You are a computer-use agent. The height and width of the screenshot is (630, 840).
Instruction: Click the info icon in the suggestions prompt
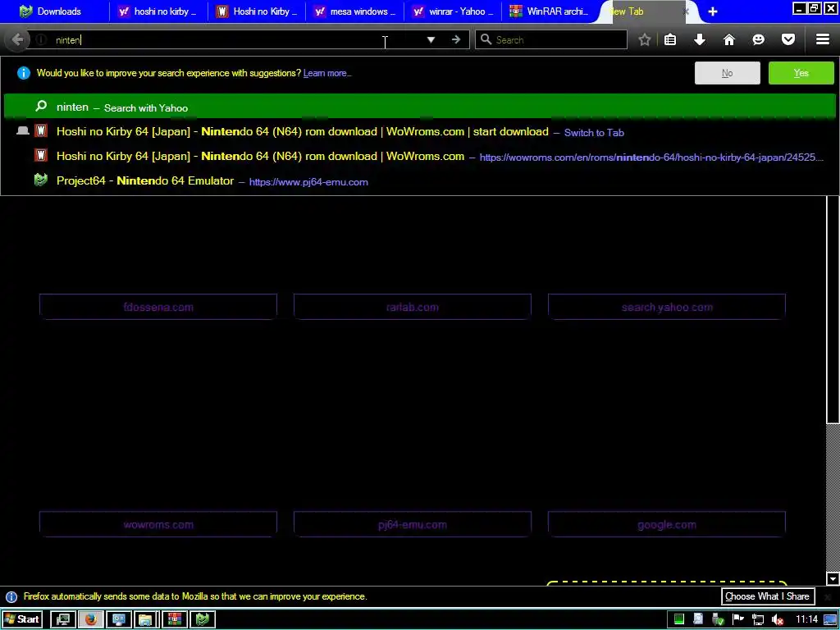tap(24, 73)
